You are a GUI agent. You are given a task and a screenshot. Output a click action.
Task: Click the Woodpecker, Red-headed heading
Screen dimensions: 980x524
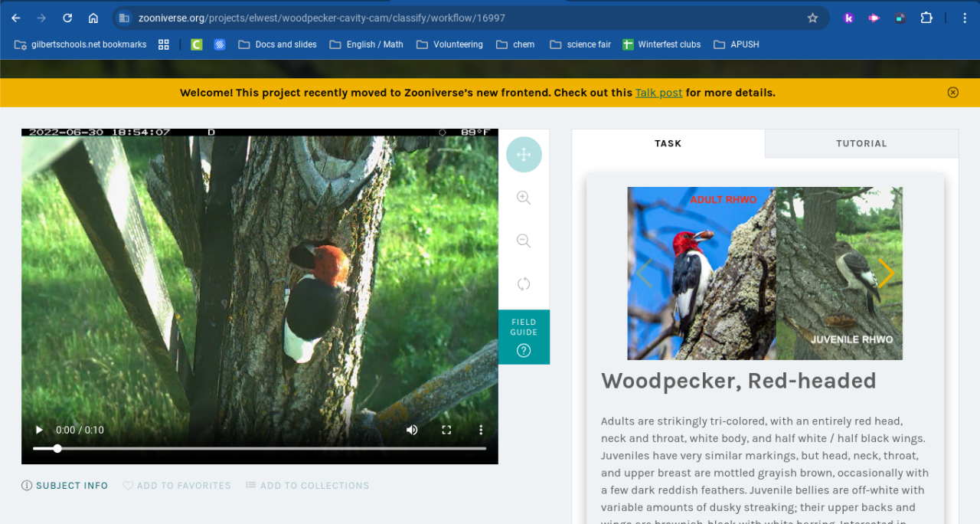[x=738, y=381]
